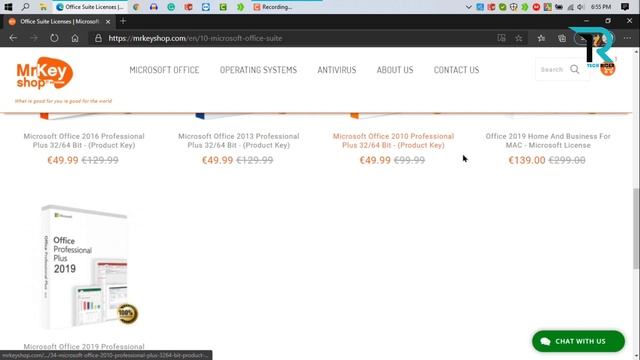Click the site search magnifier icon
Viewport: 640px width, 360px height.
(575, 69)
